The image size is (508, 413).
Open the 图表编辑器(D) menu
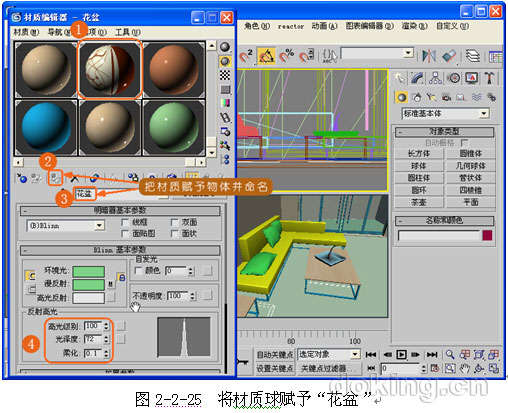coord(370,26)
